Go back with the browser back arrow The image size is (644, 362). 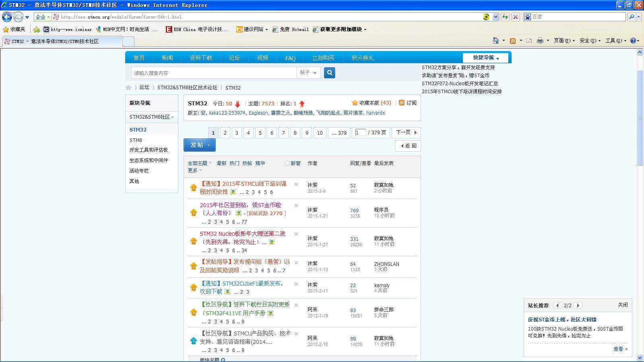point(7,17)
